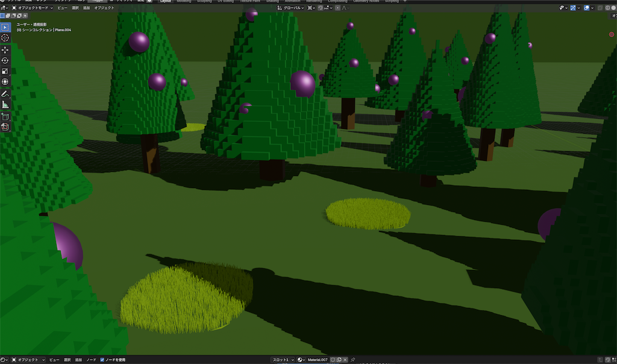Open object type visibility dropdown arrow
This screenshot has width=617, height=364.
coord(566,8)
